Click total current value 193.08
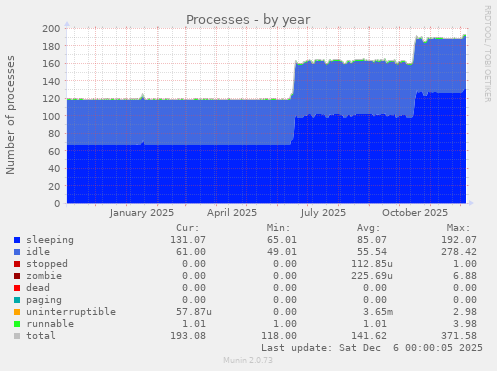The width and height of the screenshot is (497, 371). [x=188, y=336]
